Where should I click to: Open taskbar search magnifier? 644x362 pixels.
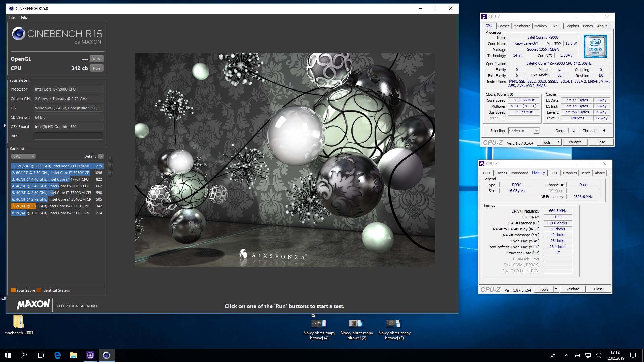click(24, 355)
